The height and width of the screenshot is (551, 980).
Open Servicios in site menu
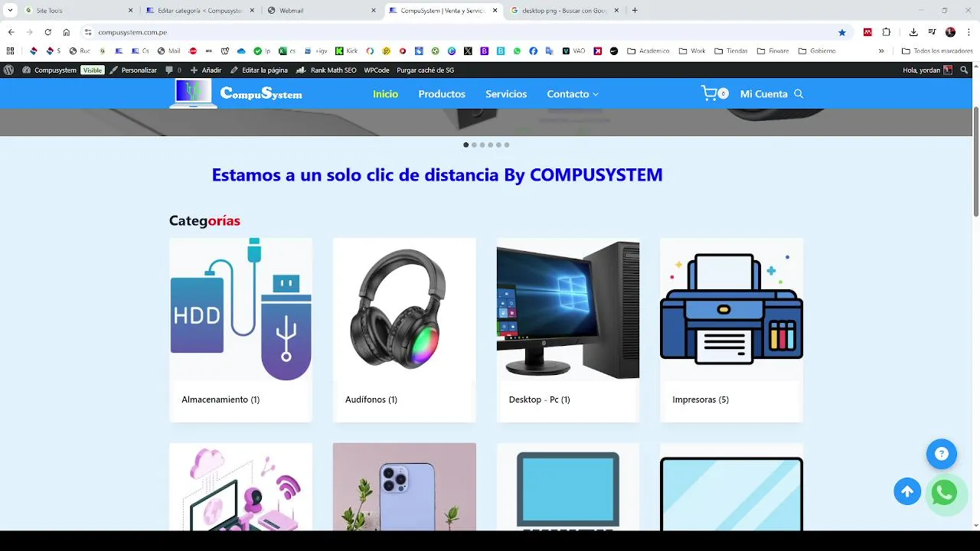[x=506, y=94]
